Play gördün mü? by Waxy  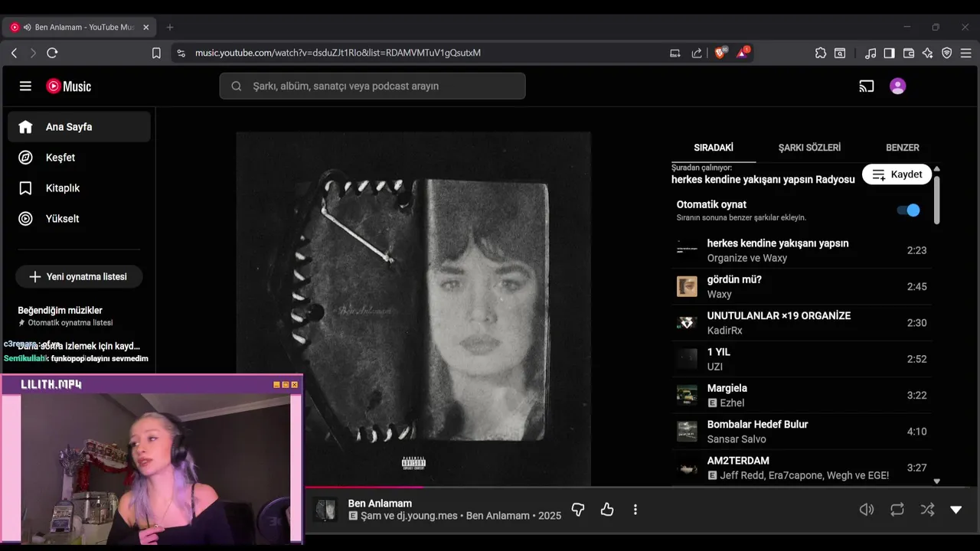point(802,287)
